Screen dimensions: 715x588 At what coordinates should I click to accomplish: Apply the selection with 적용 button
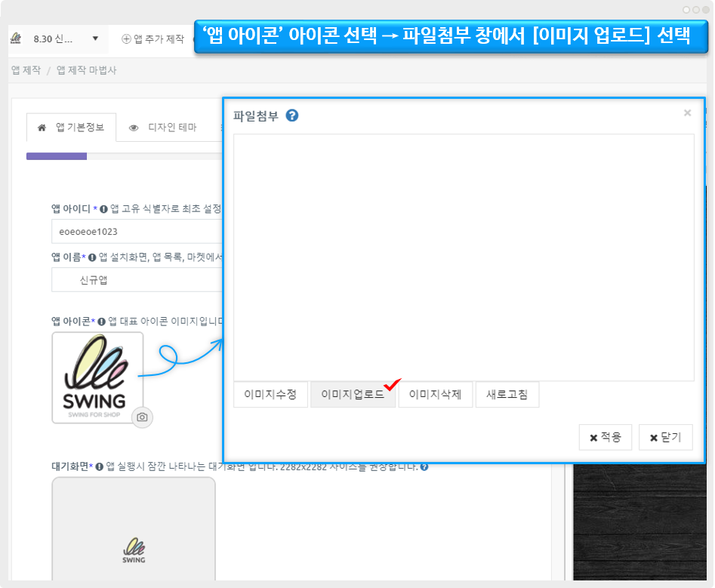coord(605,437)
